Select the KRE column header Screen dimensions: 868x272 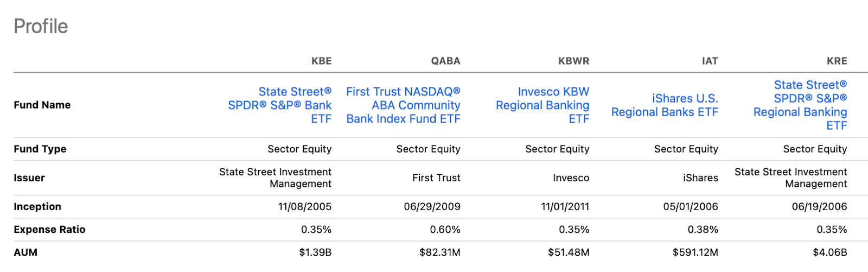coord(837,61)
